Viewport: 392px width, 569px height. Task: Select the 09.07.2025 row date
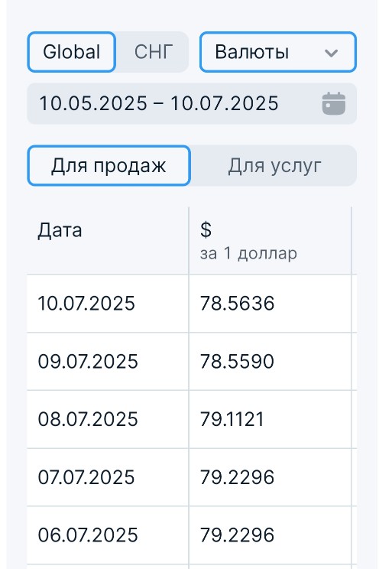(88, 362)
